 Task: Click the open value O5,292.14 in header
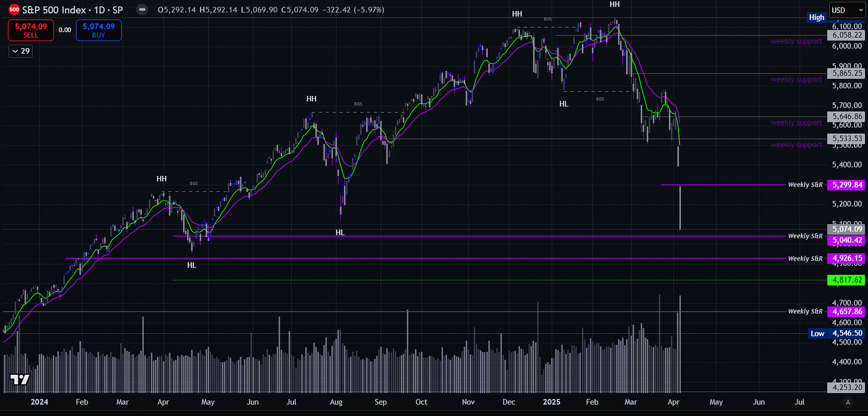[x=178, y=10]
